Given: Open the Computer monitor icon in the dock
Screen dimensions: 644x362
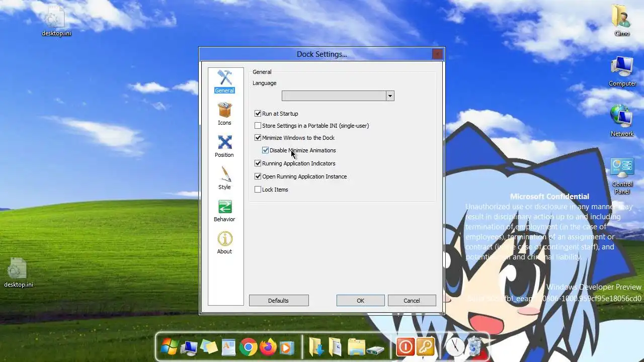Looking at the screenshot, I should click(189, 347).
